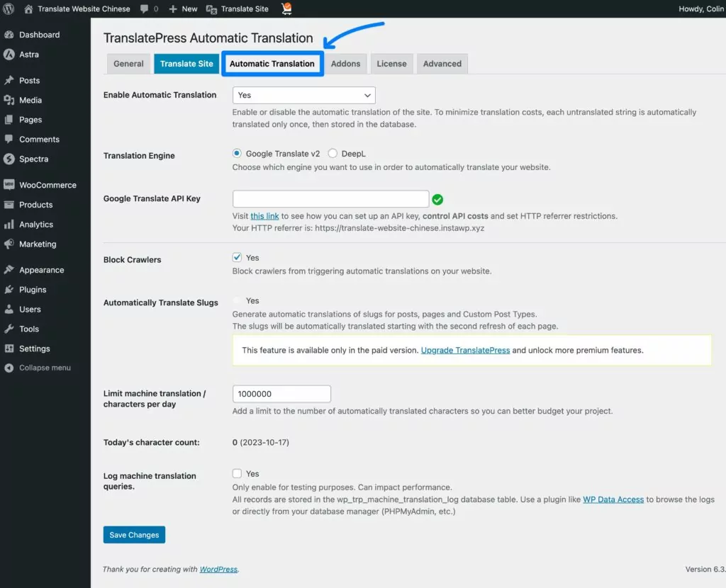Click the Media icon in sidebar

[9, 100]
